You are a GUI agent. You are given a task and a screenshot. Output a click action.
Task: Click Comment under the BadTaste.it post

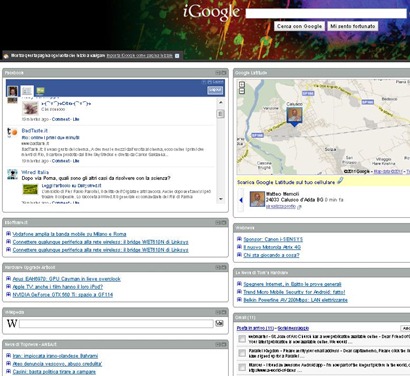click(61, 161)
